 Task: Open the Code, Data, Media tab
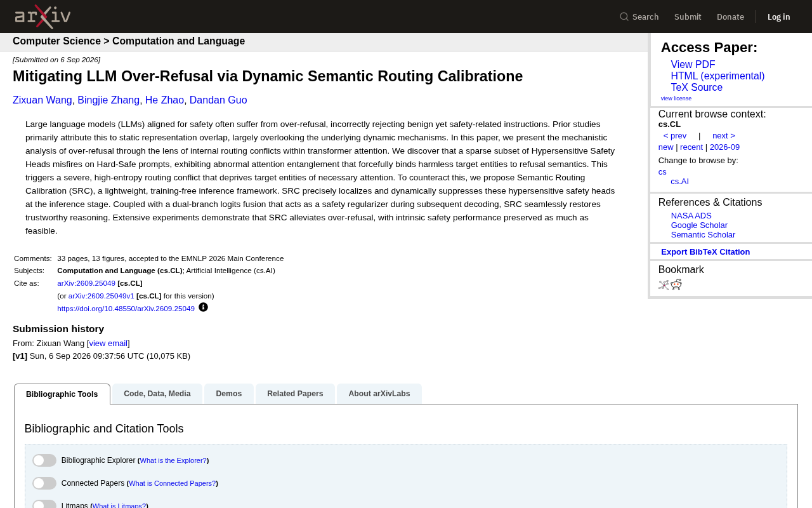(157, 394)
